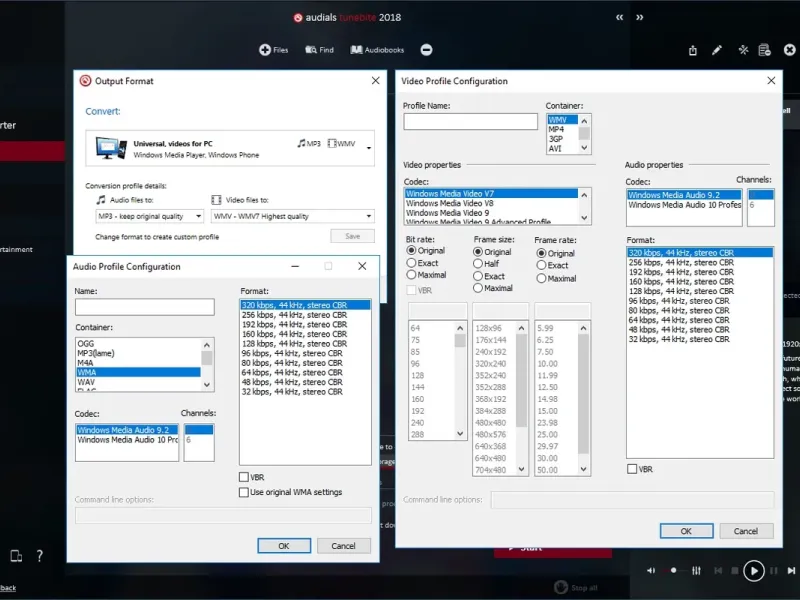Enable VBR in Audio Profile Configuration
The height and width of the screenshot is (600, 800).
(x=245, y=477)
